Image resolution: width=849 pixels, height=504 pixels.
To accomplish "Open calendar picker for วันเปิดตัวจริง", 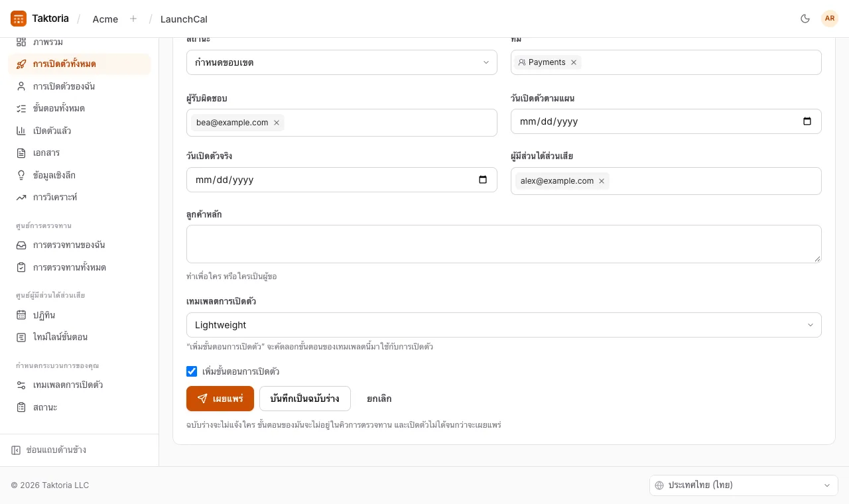I will 483,180.
